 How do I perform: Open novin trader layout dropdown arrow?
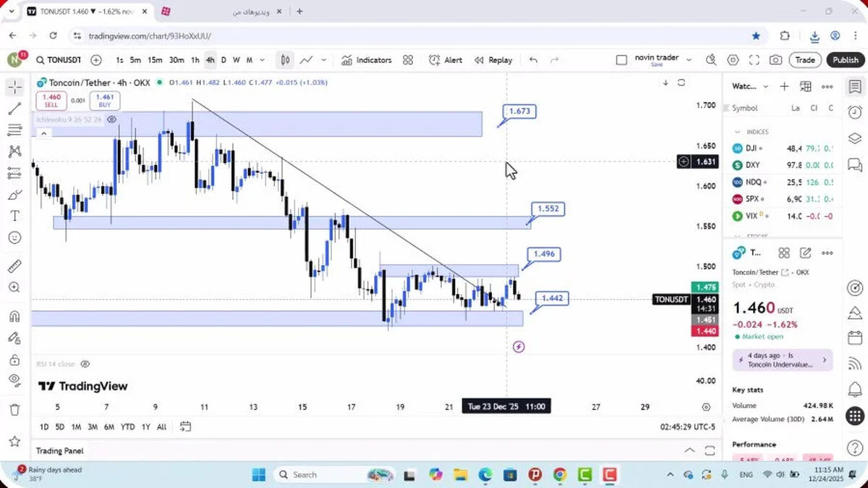689,60
